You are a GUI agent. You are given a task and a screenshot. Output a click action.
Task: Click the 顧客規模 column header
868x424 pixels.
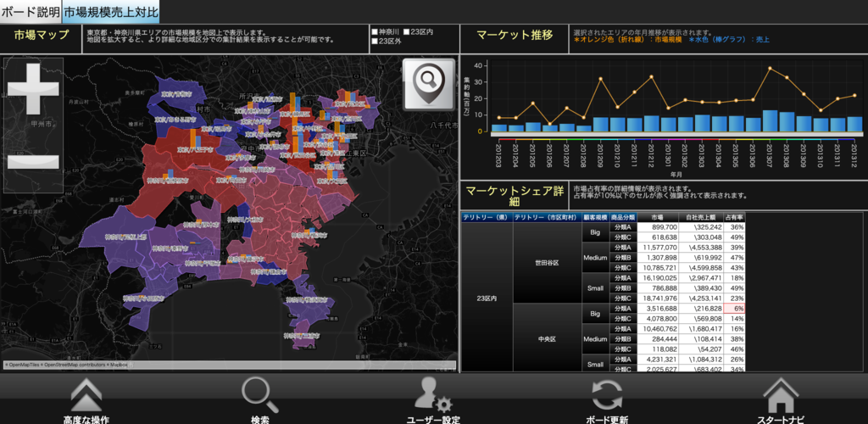(x=595, y=217)
